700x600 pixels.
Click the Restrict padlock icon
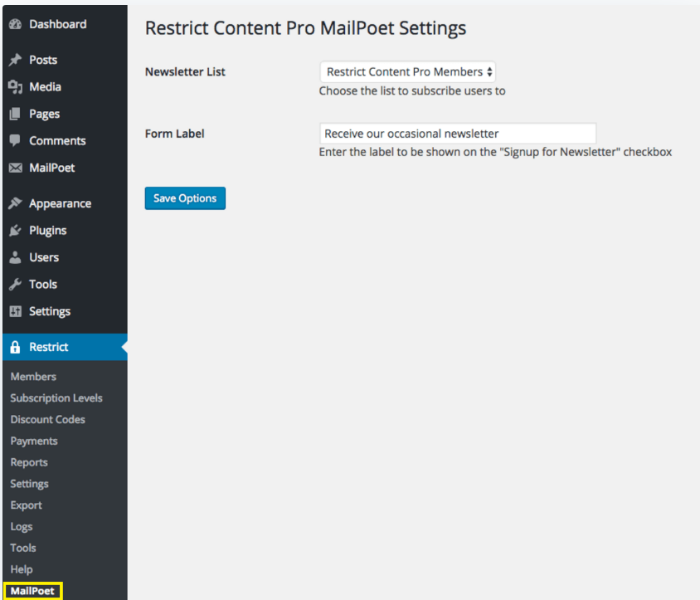(15, 347)
